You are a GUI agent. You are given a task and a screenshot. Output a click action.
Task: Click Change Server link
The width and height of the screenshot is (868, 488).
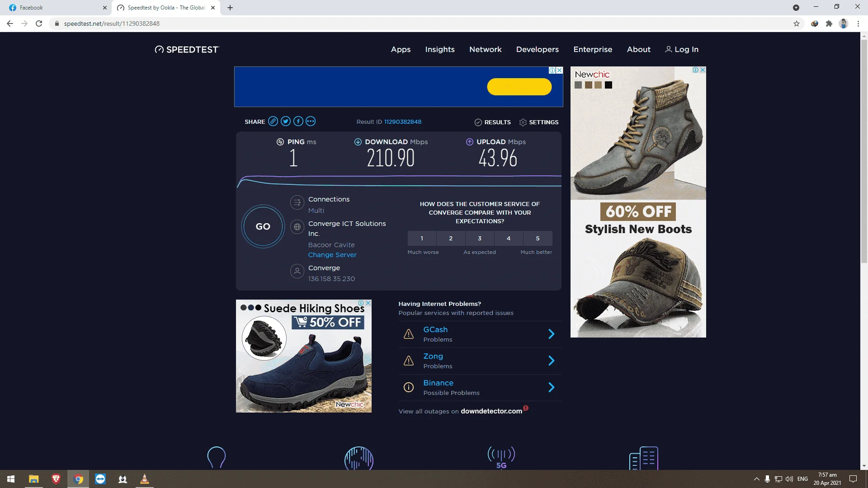click(x=332, y=255)
